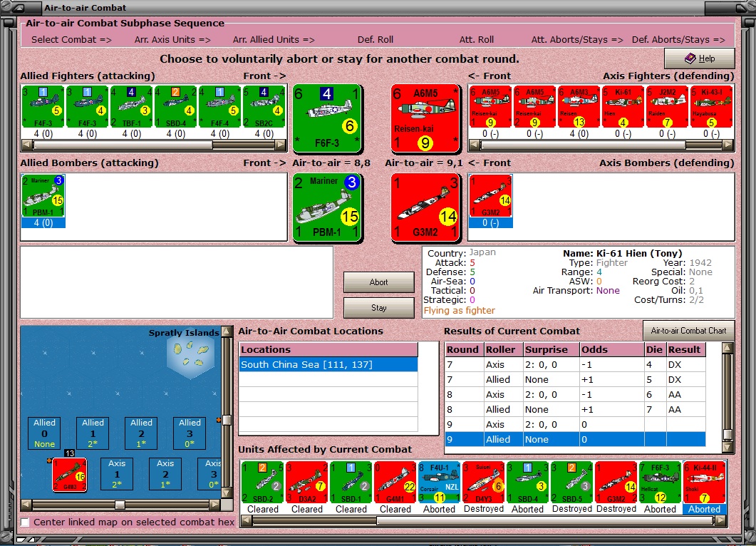
Task: Click the Allied 2 box on map
Action: coord(141,433)
